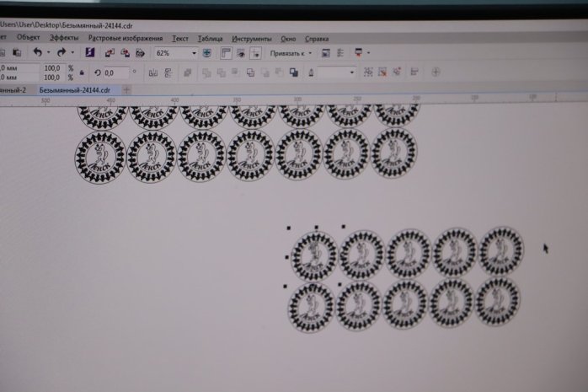Viewport: 588px width, 392px height.
Task: Click the Import icon
Action: [x=110, y=53]
